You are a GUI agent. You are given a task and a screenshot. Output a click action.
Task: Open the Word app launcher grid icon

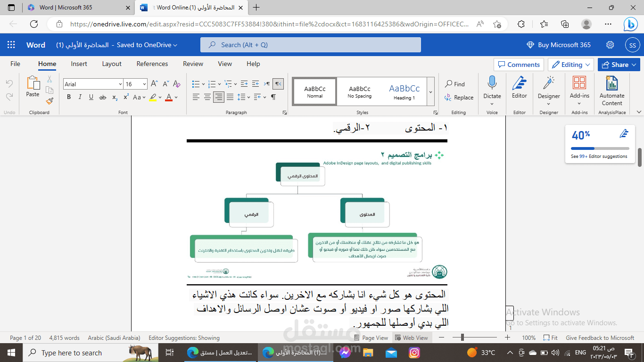pyautogui.click(x=11, y=45)
